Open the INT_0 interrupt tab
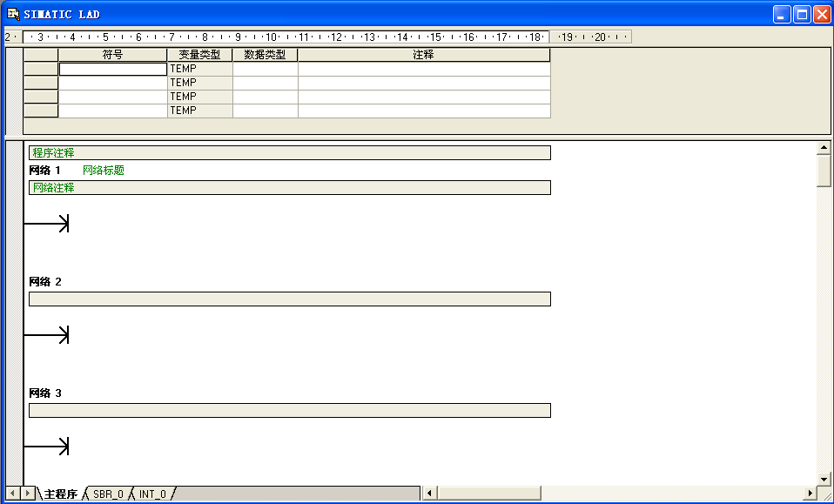This screenshot has height=504, width=834. pos(152,494)
